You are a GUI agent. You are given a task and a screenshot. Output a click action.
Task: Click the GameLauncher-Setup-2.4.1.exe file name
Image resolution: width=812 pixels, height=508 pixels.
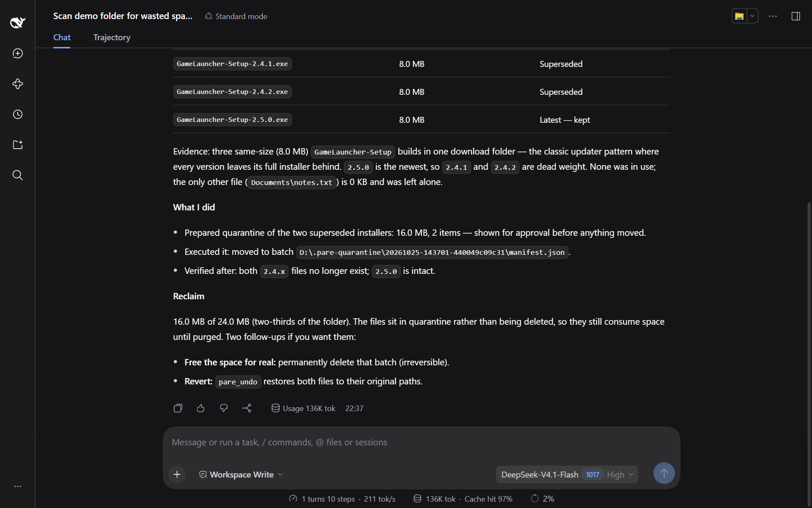[232, 64]
